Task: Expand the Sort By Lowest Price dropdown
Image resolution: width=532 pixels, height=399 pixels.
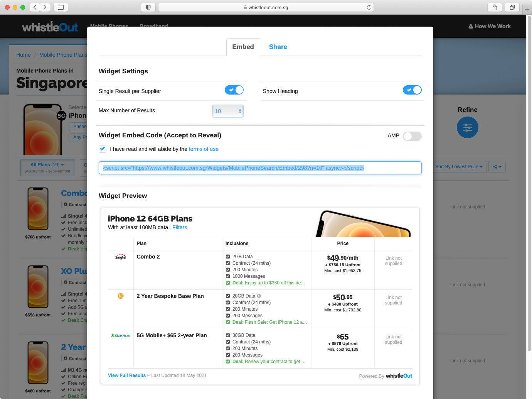Action: (459, 167)
